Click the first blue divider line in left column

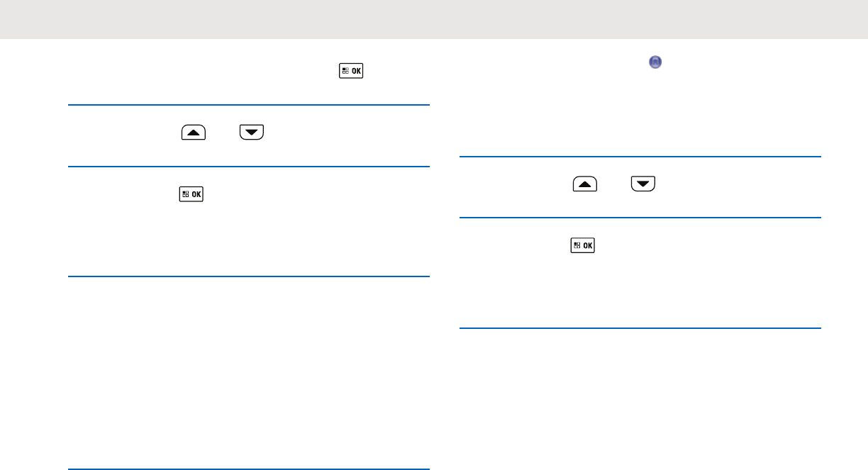click(x=249, y=106)
